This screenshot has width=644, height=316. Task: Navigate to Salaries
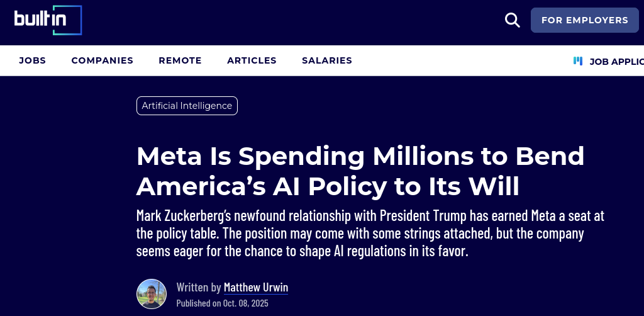click(326, 61)
